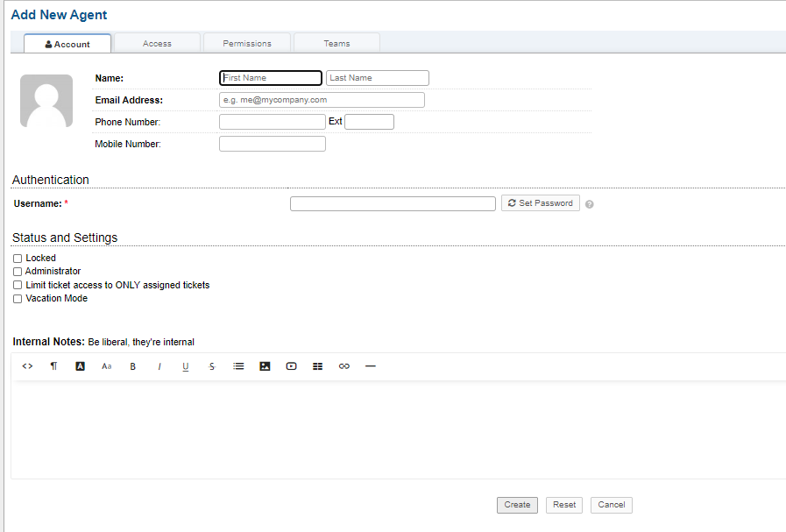Viewport: 786px width, 532px height.
Task: Open the table insert menu
Action: click(317, 366)
